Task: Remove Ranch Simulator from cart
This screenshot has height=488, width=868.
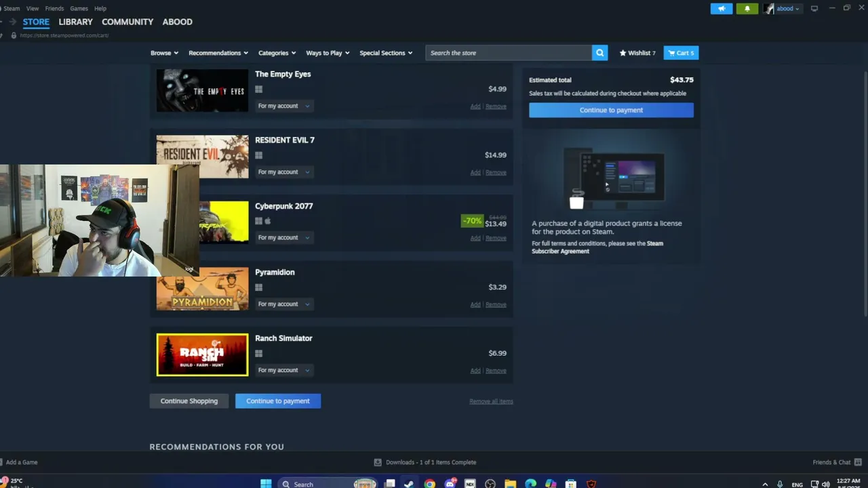Action: pyautogui.click(x=496, y=371)
